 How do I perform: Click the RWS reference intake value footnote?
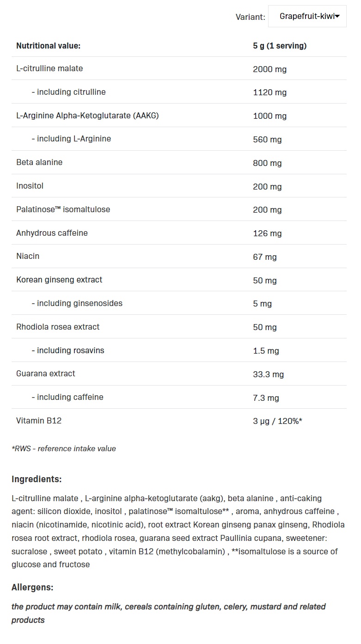tap(64, 448)
